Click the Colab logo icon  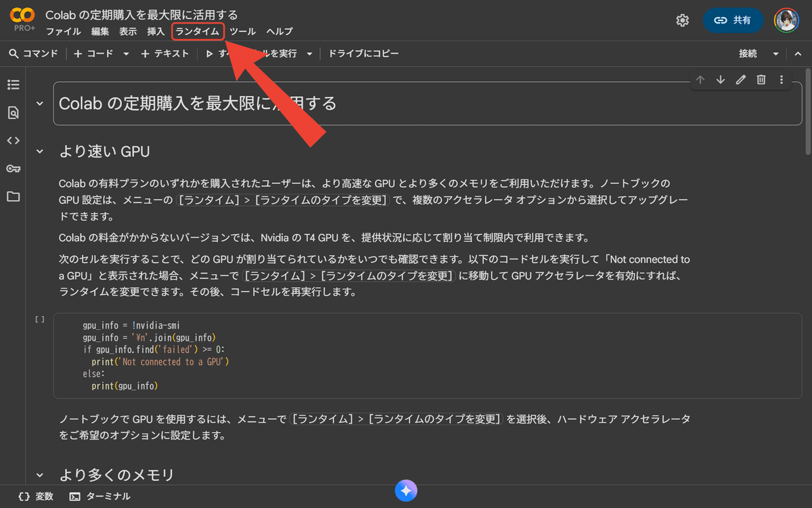tap(22, 15)
